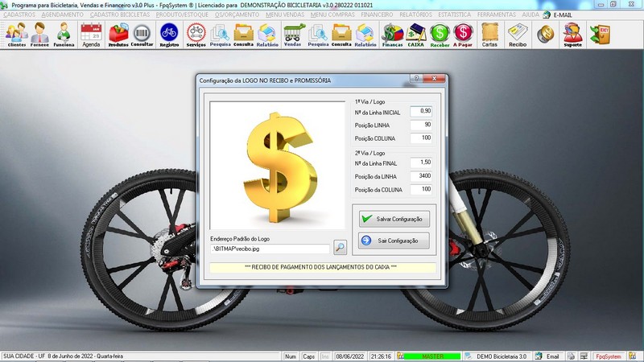
Task: Open the Produtos toolbar icon
Action: [118, 35]
